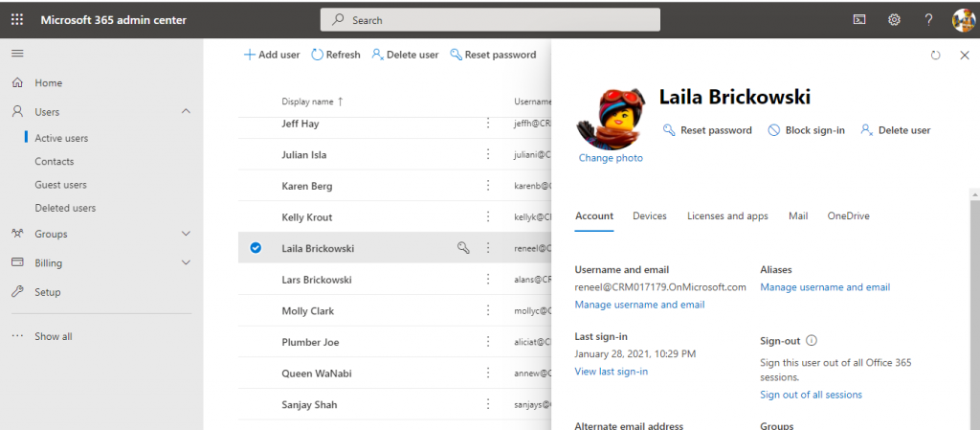980x430 pixels.
Task: Switch to the Account tab
Action: click(x=593, y=215)
